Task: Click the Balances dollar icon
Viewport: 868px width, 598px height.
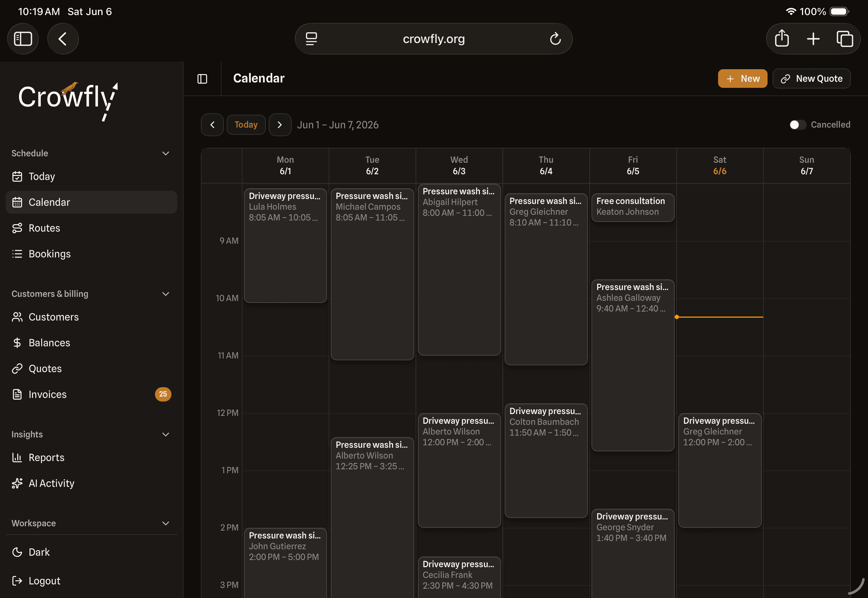Action: [17, 343]
